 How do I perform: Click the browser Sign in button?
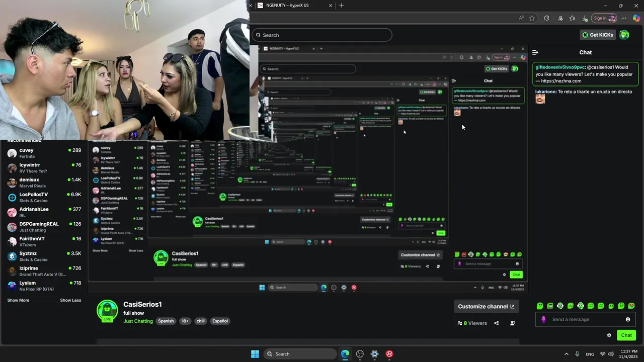coord(604,18)
